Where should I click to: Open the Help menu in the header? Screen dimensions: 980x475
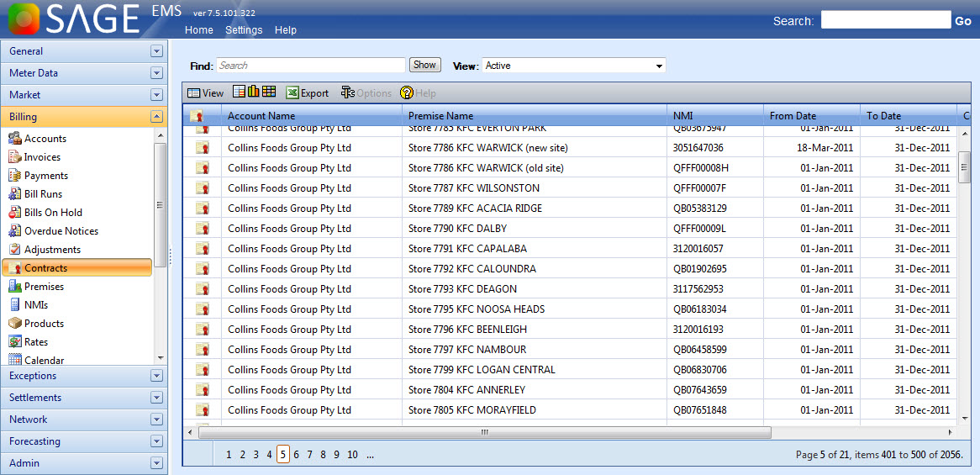point(286,30)
